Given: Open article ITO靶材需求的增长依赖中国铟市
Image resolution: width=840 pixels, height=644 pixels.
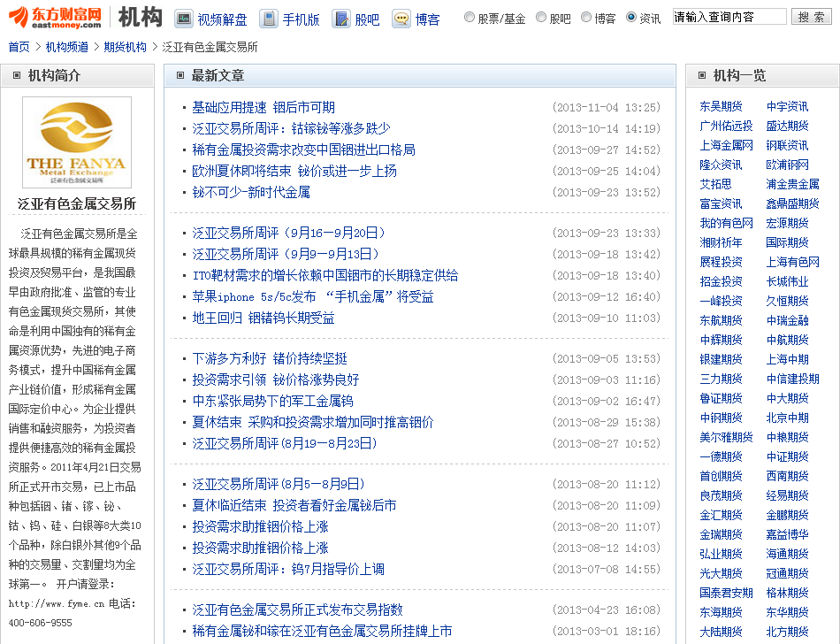Looking at the screenshot, I should (325, 275).
